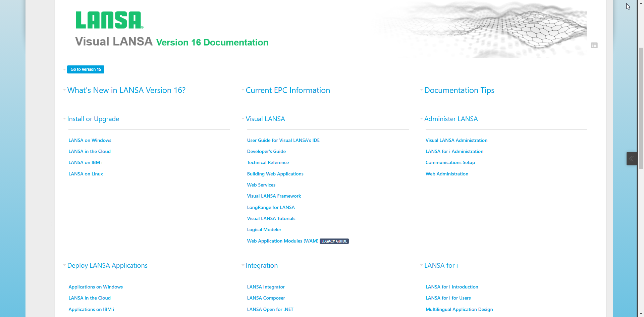The width and height of the screenshot is (644, 317).
Task: Open the Web Services link
Action: point(261,185)
